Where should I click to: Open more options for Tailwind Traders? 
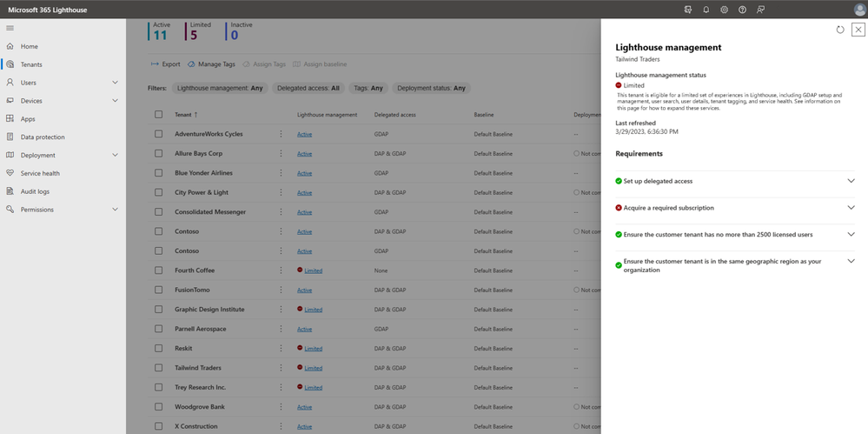(281, 368)
